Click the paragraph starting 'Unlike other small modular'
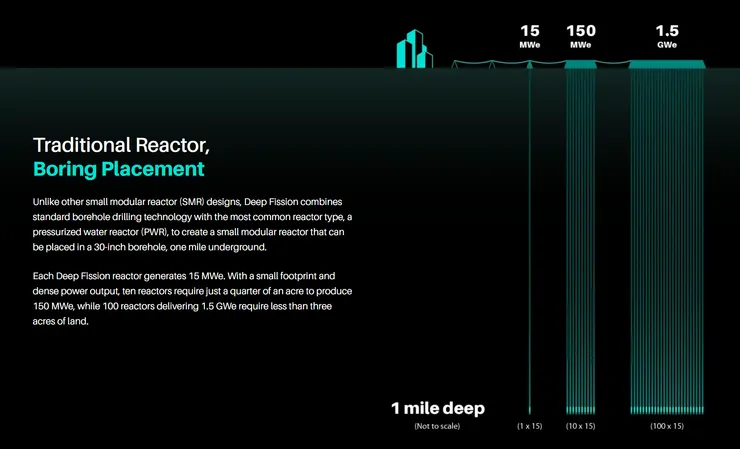Image resolution: width=740 pixels, height=449 pixels. tap(192, 224)
